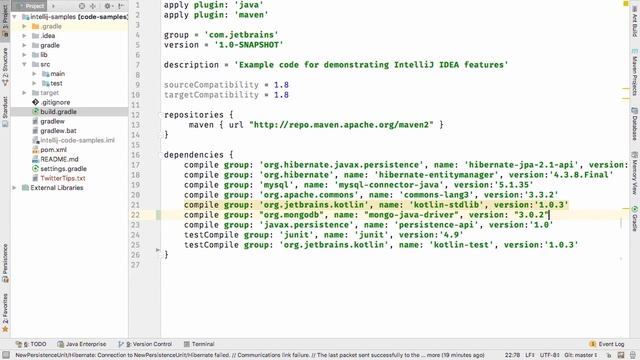Select the gradlew.bat file
The image size is (640, 360).
pyautogui.click(x=54, y=131)
